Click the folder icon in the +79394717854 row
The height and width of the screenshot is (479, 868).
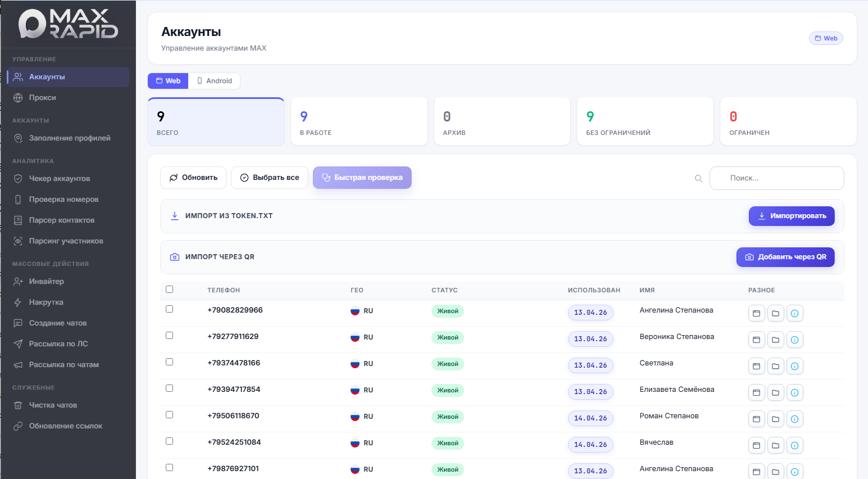coord(775,392)
